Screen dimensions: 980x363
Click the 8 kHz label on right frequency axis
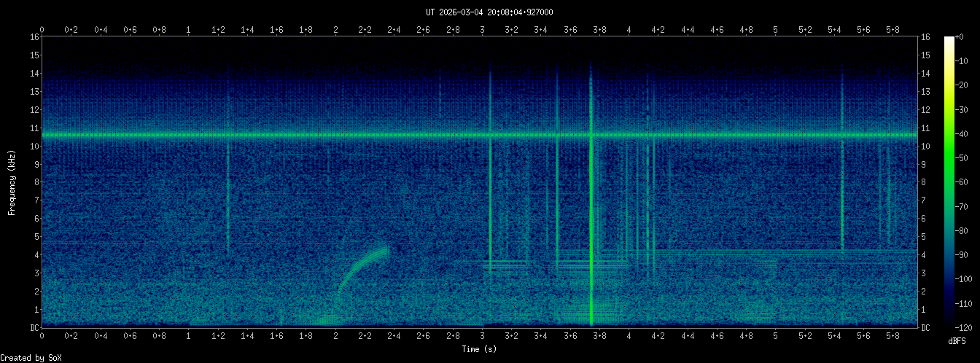coord(925,182)
